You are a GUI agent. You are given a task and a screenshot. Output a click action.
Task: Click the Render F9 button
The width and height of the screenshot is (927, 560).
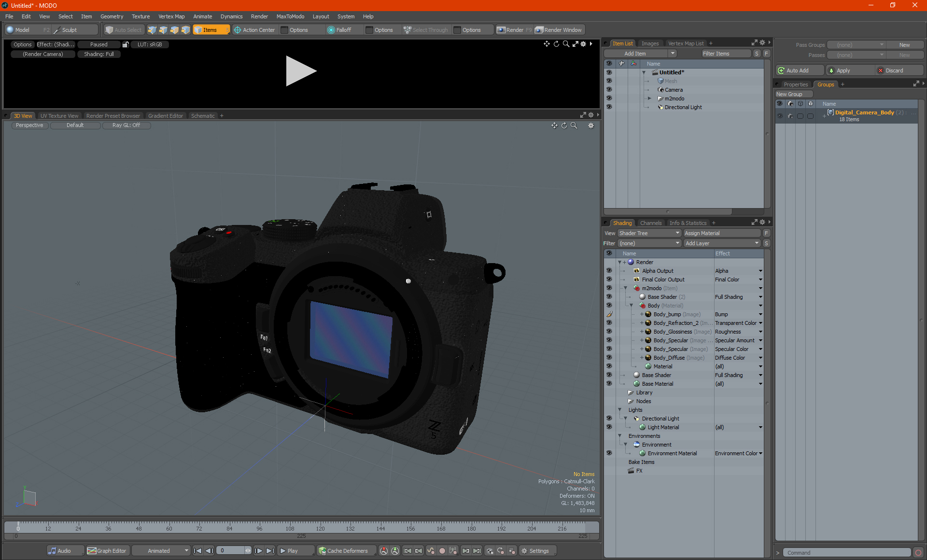514,30
